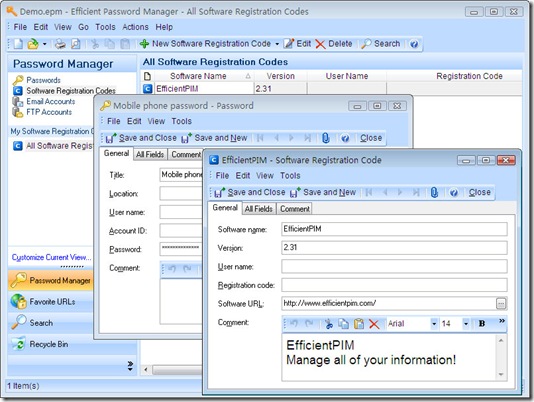This screenshot has height=402, width=534.
Task: Click the attachment paperclip in Mobile phone password window
Action: pos(326,138)
